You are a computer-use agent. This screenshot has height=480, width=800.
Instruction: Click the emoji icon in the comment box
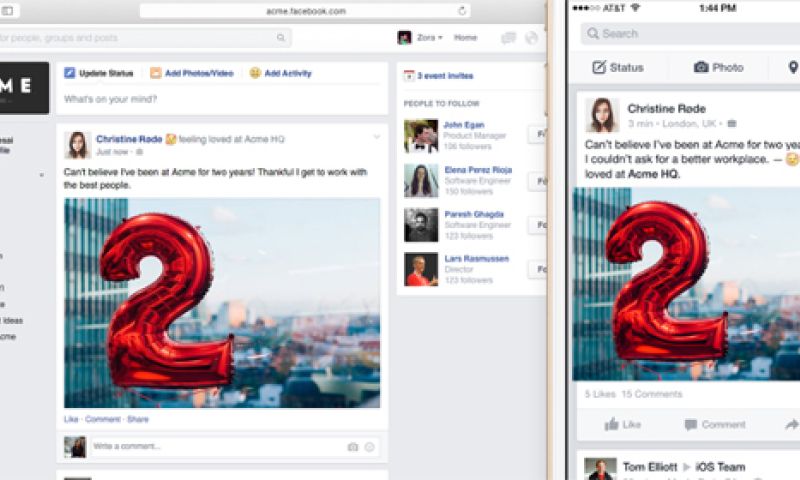coord(369,447)
